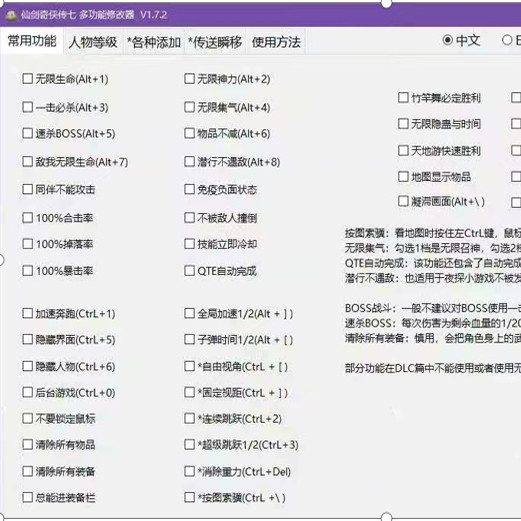Enable 后台游戏(CtrL+0) checkbox

point(27,392)
